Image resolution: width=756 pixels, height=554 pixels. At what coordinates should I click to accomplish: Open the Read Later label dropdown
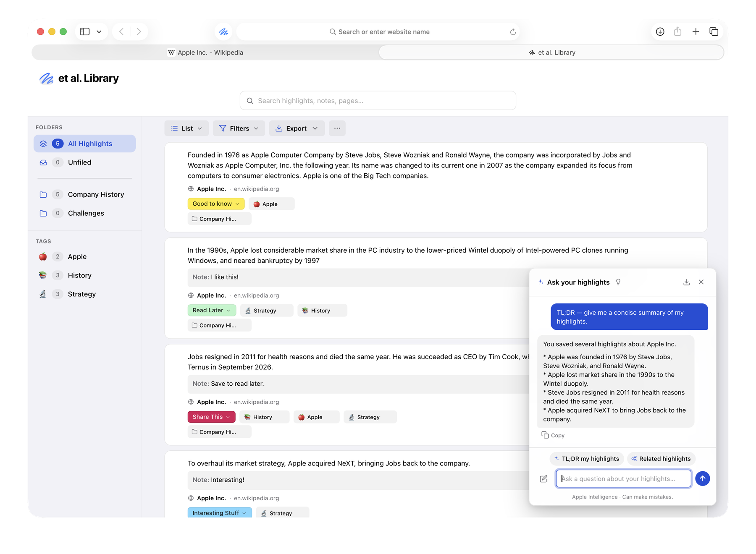(212, 310)
